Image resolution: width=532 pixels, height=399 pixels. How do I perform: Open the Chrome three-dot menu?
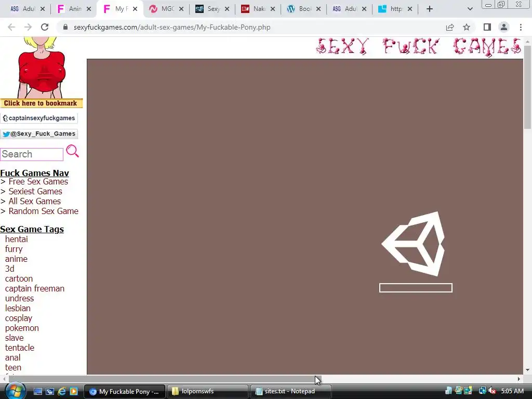coord(521,27)
